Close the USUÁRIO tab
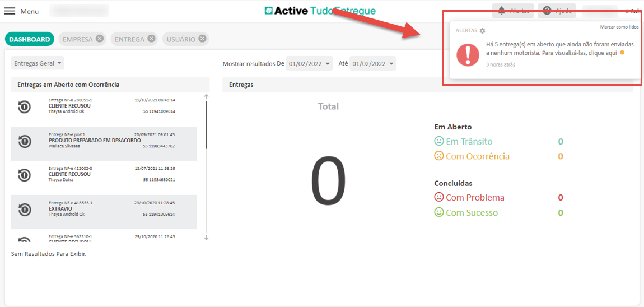This screenshot has width=644, height=307. point(202,39)
